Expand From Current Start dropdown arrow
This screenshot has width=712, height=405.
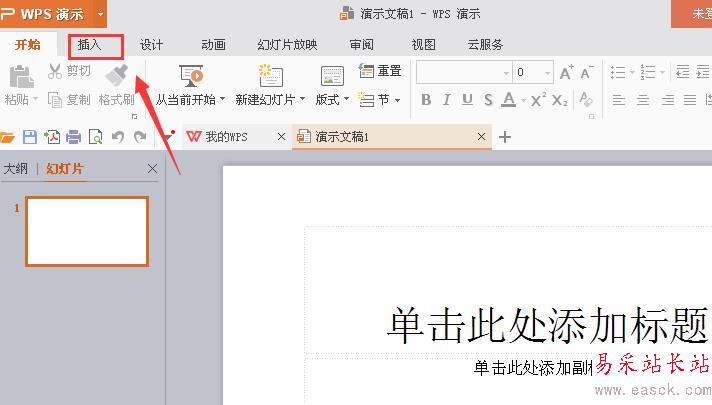[x=222, y=99]
